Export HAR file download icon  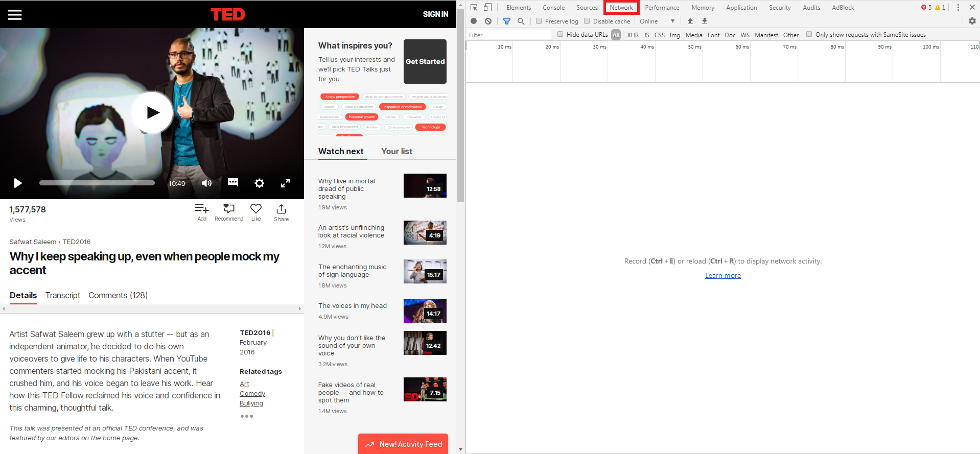click(705, 21)
